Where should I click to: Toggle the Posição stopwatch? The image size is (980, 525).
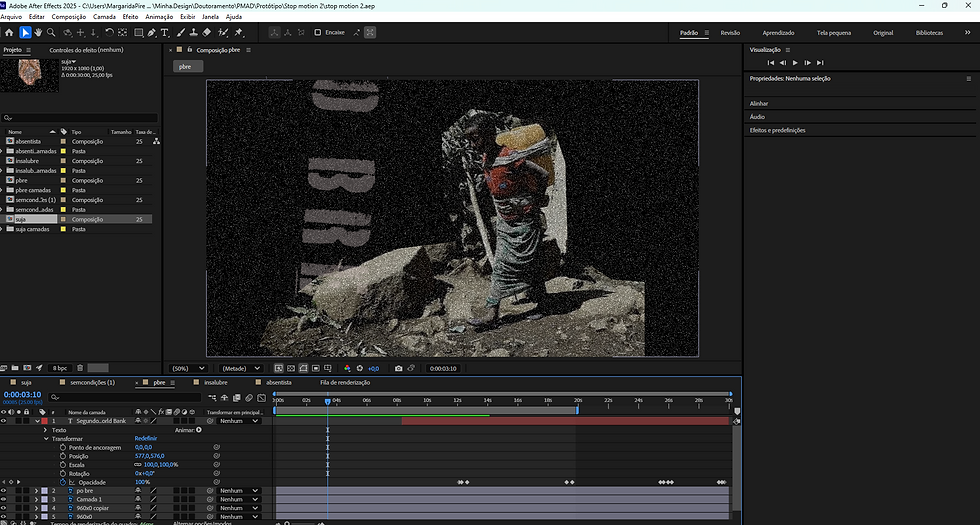[62, 456]
